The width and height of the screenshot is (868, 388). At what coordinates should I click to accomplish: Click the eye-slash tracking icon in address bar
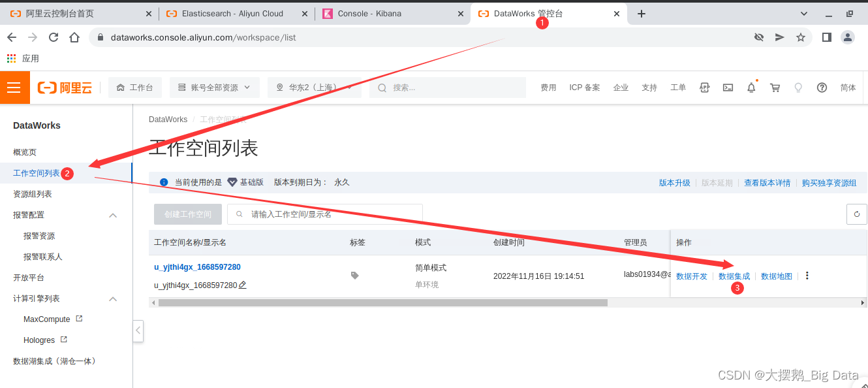tap(758, 37)
